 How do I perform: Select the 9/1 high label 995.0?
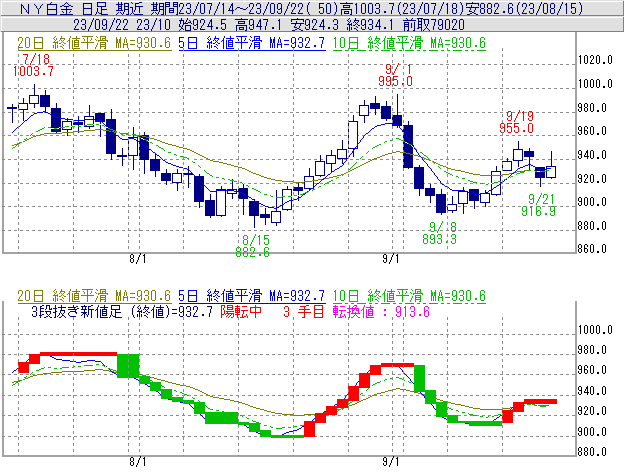coord(395,82)
